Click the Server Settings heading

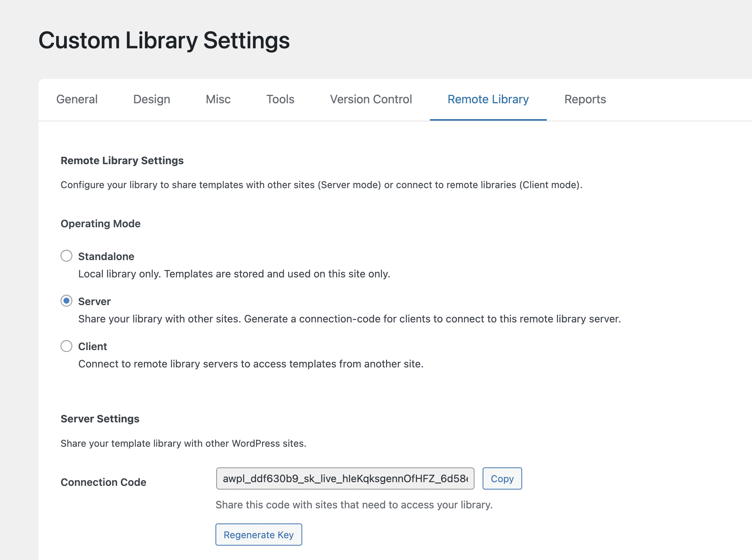100,419
